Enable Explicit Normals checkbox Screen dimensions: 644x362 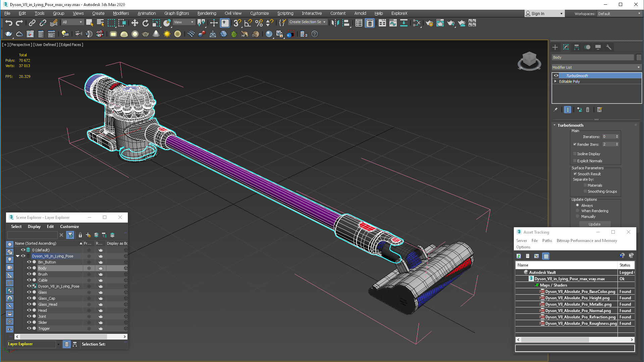coord(575,161)
